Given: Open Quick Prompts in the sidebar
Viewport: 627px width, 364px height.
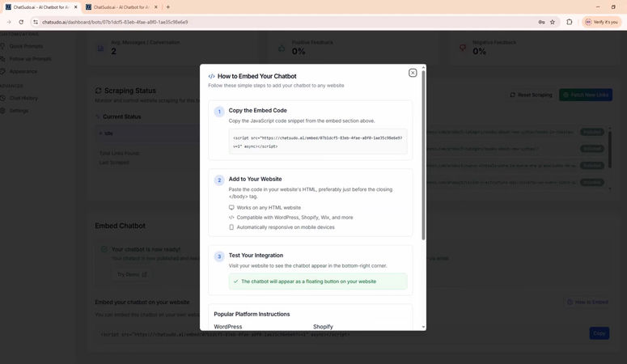Looking at the screenshot, I should coord(26,46).
